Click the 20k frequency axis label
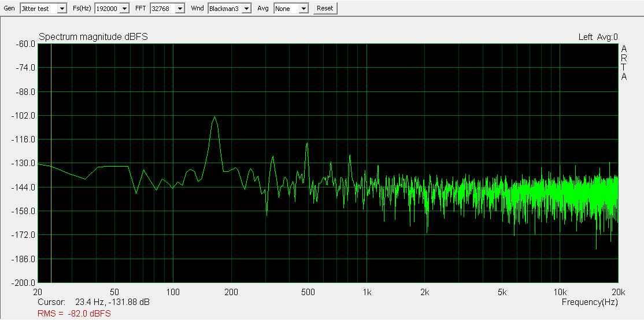Viewport: 644px width, 320px height. 618,292
